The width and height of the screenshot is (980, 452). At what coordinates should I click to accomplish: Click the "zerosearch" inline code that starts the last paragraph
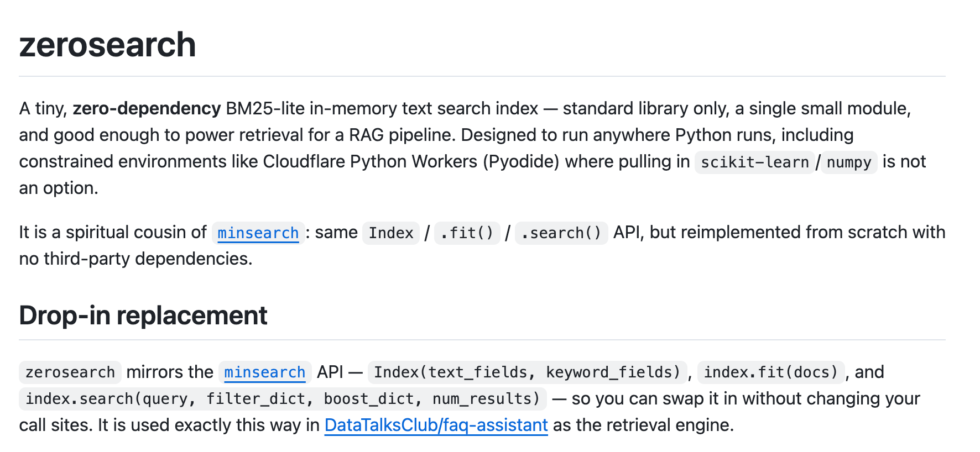(x=70, y=372)
